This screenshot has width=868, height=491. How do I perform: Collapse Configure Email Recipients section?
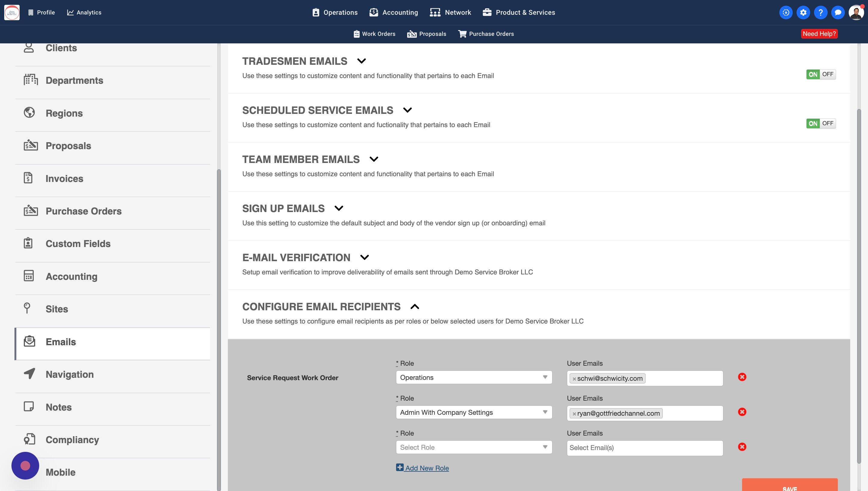[415, 307]
